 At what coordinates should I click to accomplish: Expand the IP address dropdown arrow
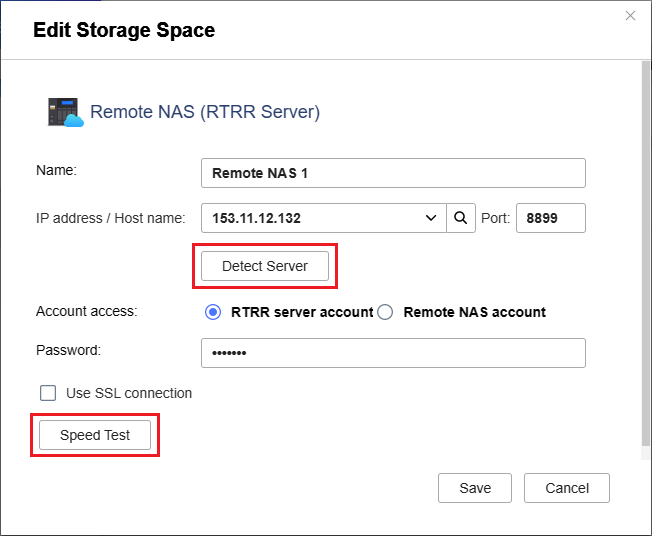point(431,218)
